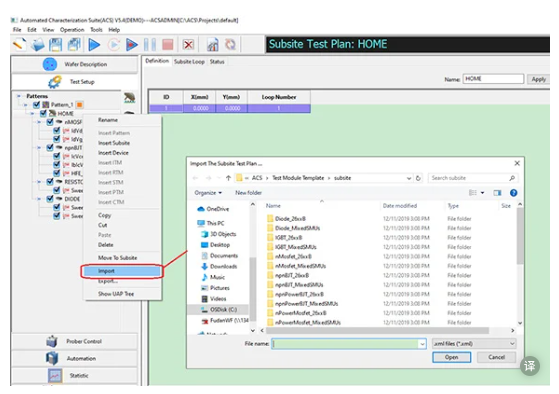Click the Apply button next to Name

point(538,79)
